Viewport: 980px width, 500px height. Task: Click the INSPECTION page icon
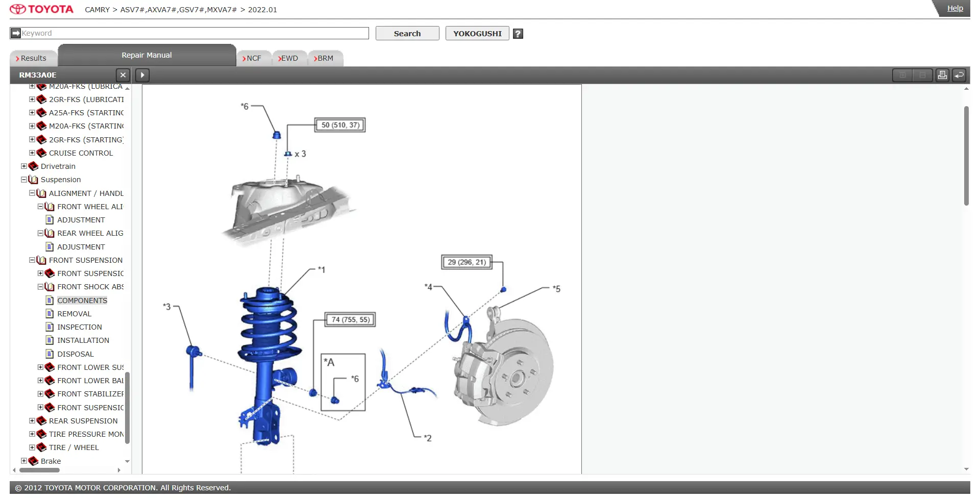(50, 327)
